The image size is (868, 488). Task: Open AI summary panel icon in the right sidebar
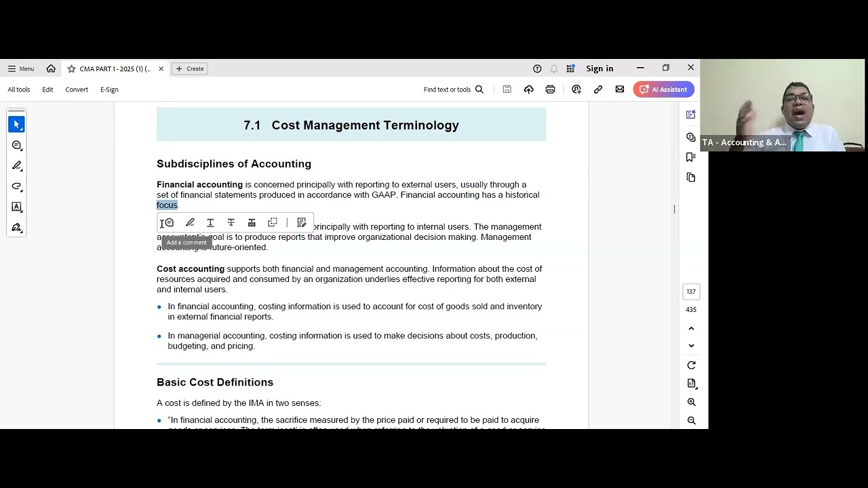(x=691, y=115)
